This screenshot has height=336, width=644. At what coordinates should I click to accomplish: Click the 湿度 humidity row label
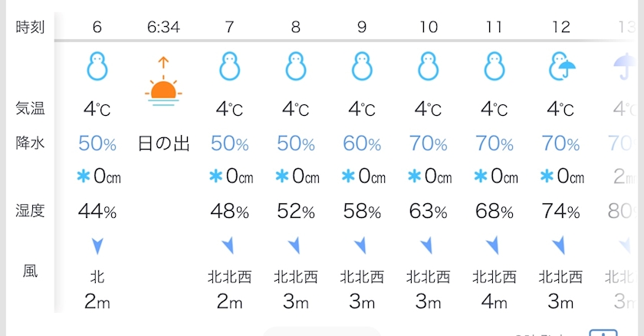31,210
